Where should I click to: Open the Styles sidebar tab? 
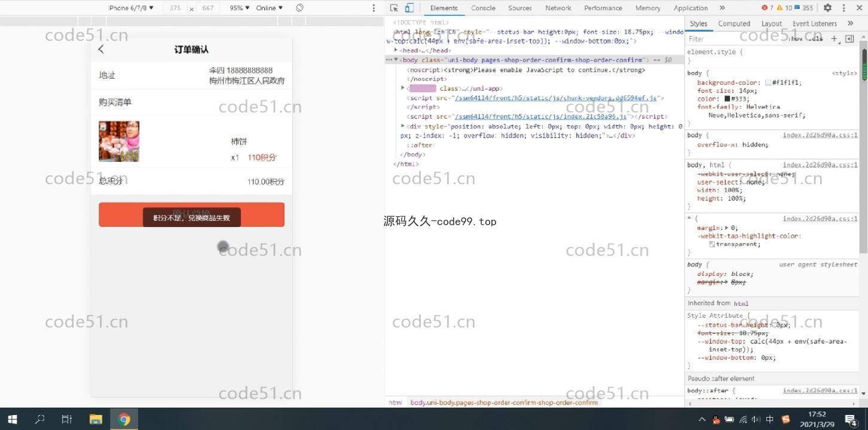click(x=698, y=23)
